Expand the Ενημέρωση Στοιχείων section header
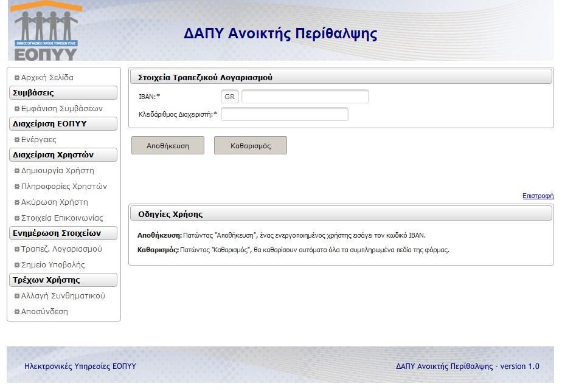 63,233
